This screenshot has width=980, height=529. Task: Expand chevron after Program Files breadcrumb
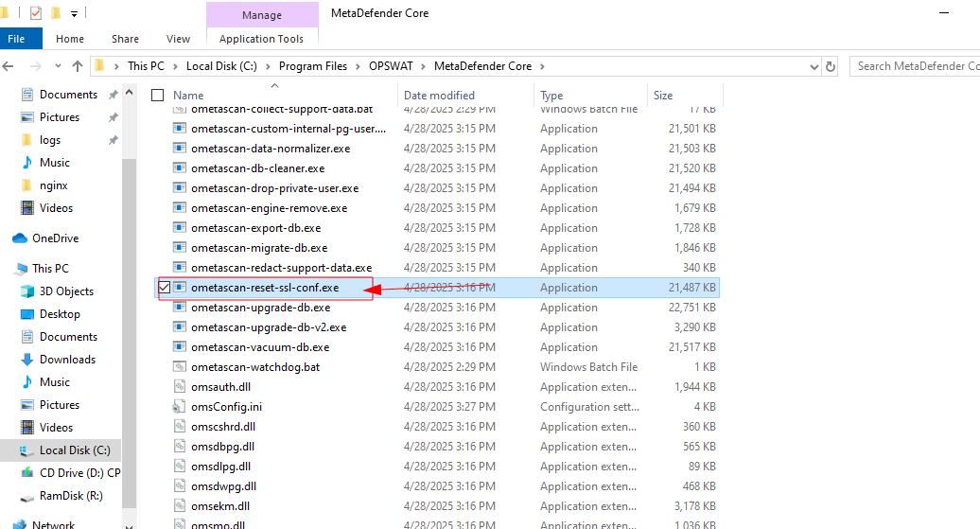pos(359,66)
